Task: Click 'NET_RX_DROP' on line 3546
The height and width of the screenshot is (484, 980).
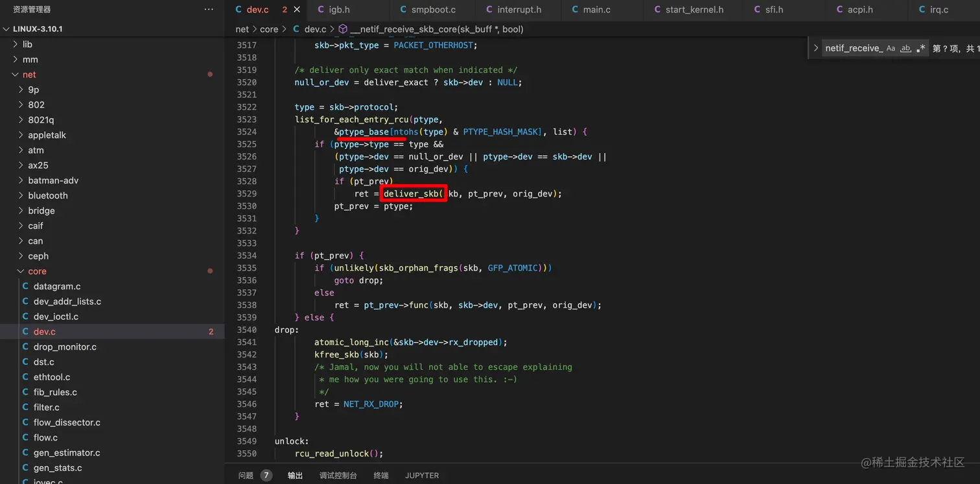Action: click(x=371, y=404)
